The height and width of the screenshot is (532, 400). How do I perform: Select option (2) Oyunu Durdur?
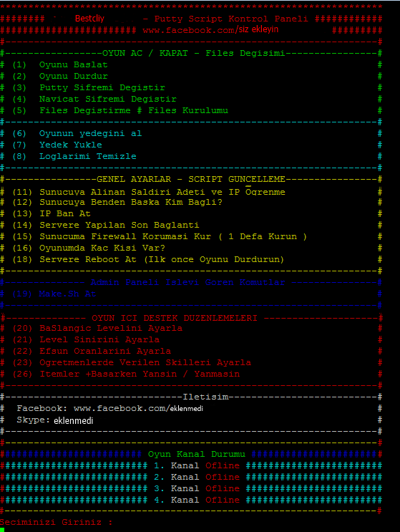pos(60,76)
